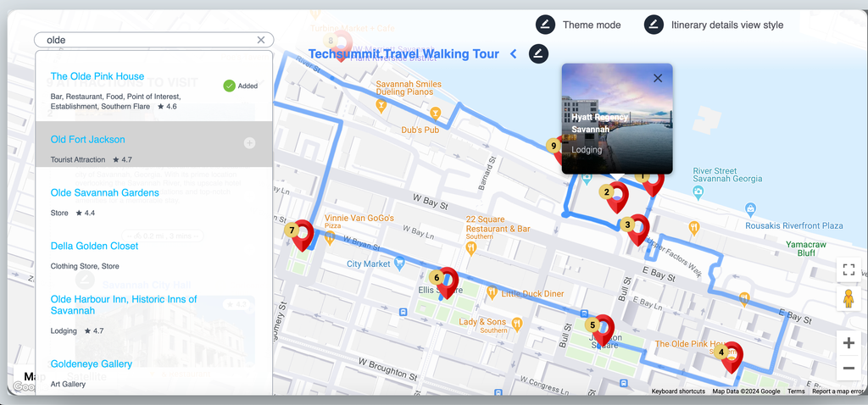
Task: Click edit pencil next to the tour title
Action: click(x=538, y=53)
